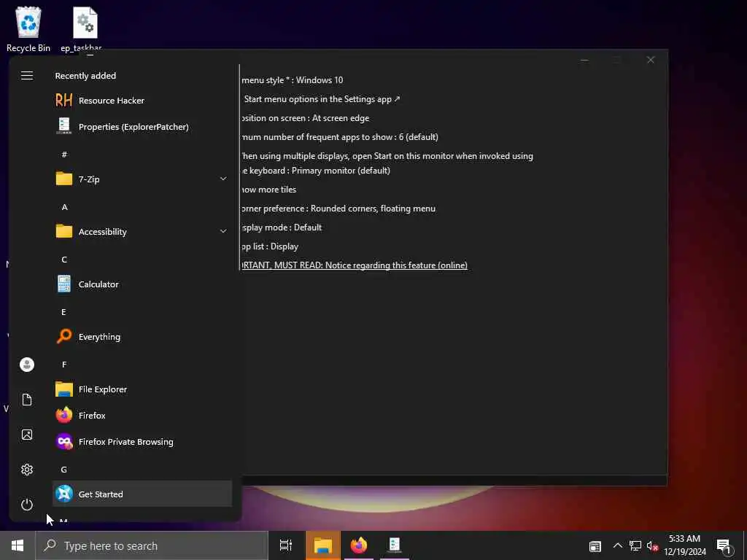The image size is (747, 560).
Task: Launch Properties (ExplorerPatcher) entry
Action: [142, 127]
